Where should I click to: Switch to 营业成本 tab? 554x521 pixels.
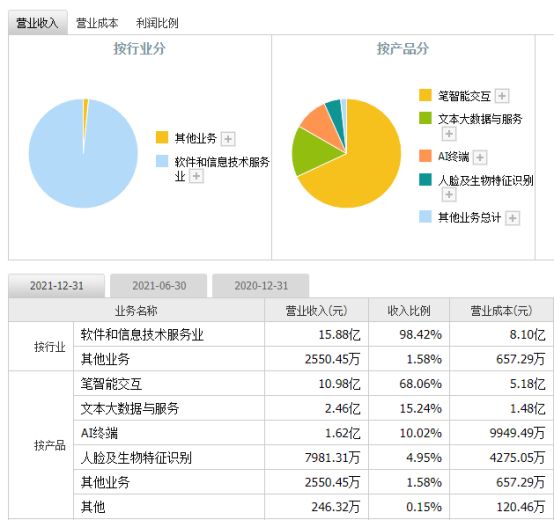point(97,23)
